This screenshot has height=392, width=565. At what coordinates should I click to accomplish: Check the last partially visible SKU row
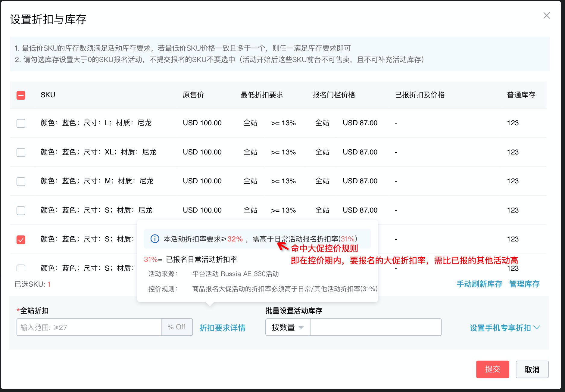[x=21, y=268]
